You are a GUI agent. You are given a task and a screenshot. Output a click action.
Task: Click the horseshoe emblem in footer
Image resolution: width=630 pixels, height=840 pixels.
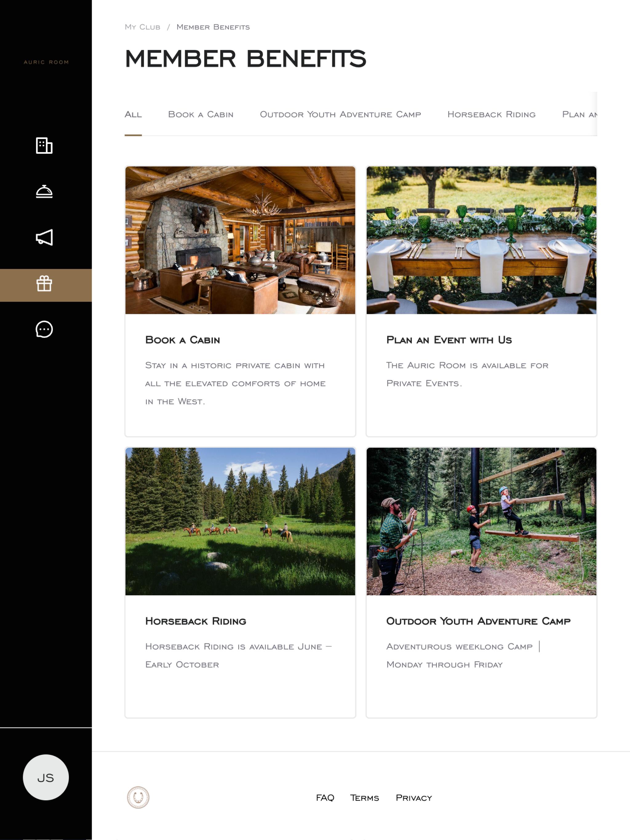click(x=138, y=797)
